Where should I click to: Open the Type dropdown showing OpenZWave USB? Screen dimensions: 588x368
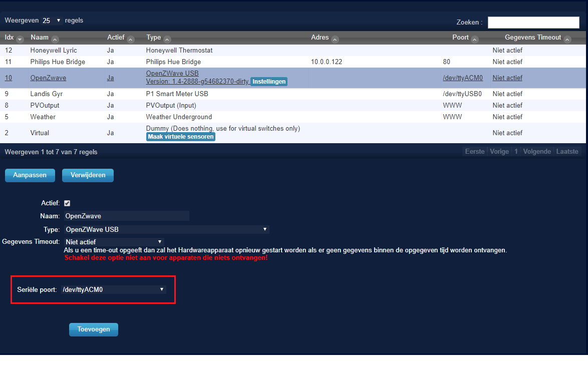tap(166, 229)
